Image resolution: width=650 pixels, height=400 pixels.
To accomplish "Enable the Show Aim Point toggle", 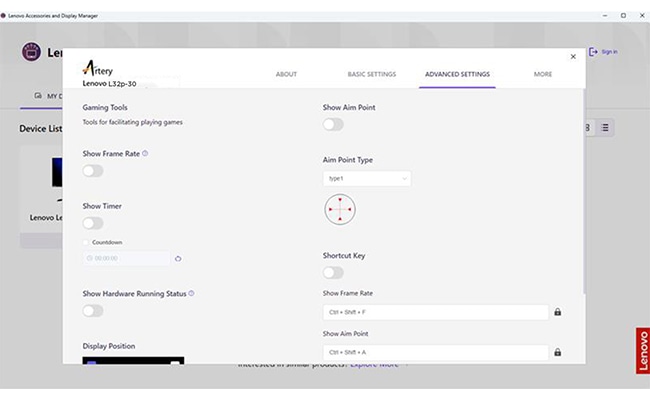I will 333,124.
